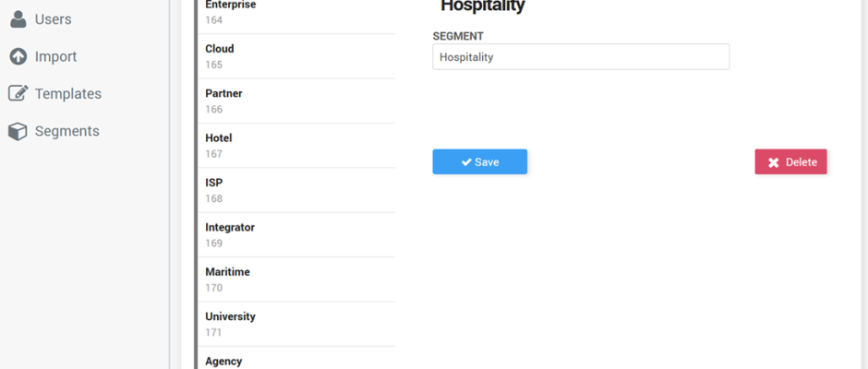Open the Integrator segment 169

pos(296,235)
